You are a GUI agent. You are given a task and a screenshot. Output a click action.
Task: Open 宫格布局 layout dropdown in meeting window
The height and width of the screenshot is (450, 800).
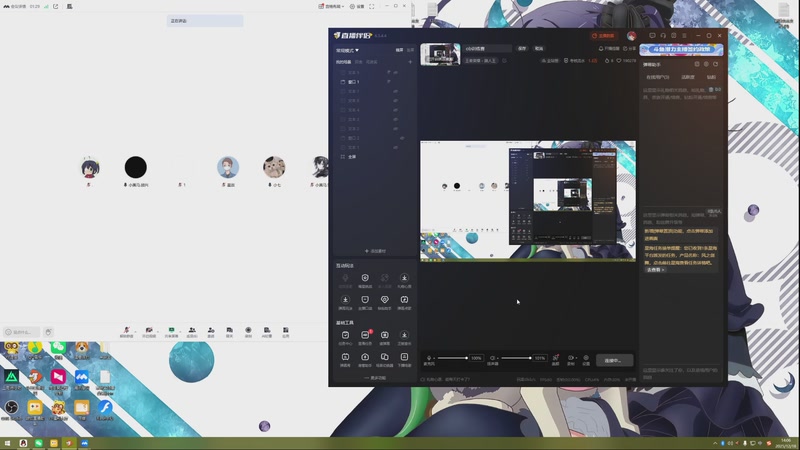coord(331,6)
